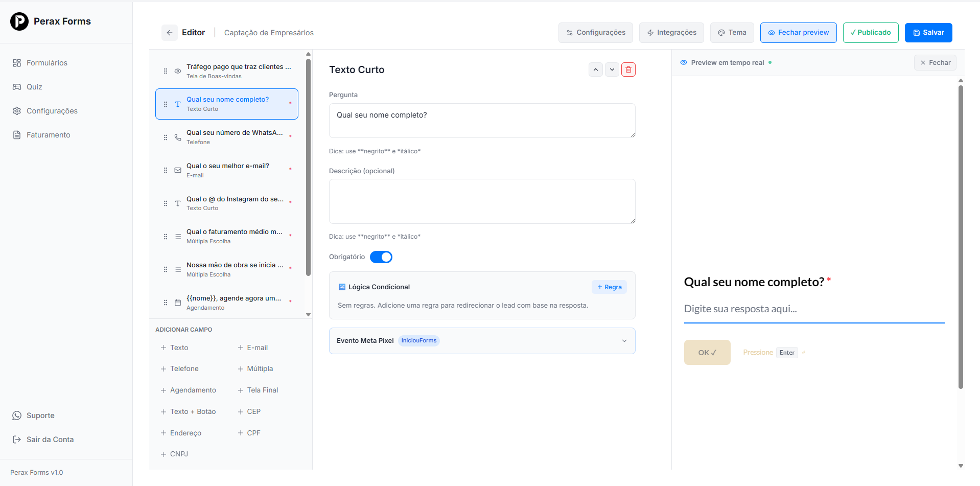Add a CNPJ field

[174, 454]
